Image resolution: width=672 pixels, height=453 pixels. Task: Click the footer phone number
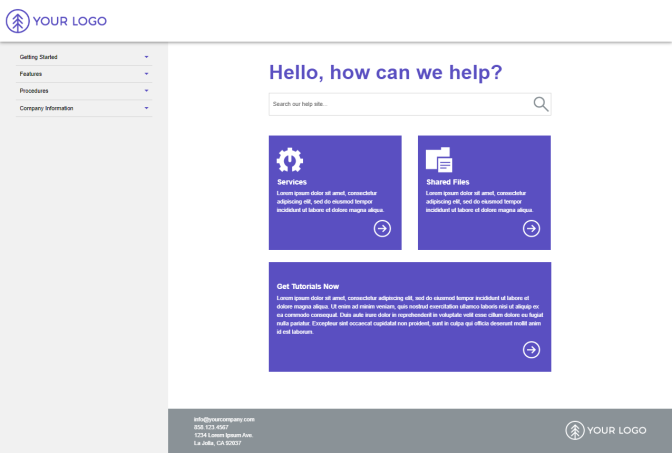tap(211, 427)
